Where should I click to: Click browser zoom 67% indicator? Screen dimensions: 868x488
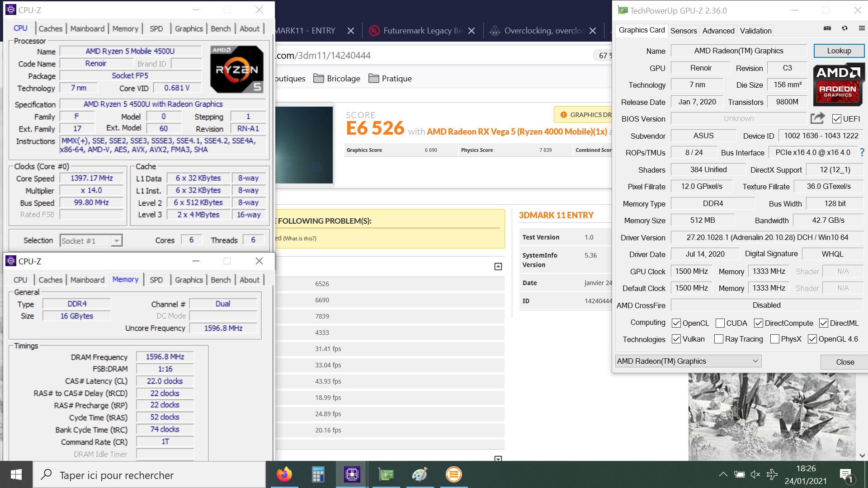click(x=604, y=56)
